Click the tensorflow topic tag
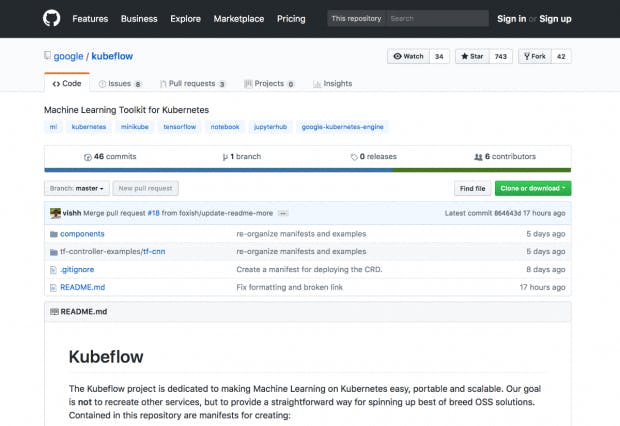This screenshot has width=620, height=426. 180,127
